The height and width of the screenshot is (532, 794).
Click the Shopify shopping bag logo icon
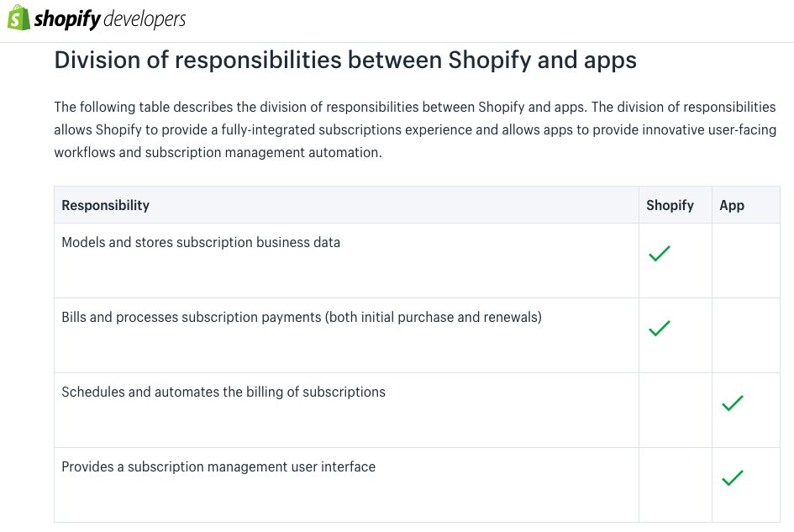click(19, 18)
